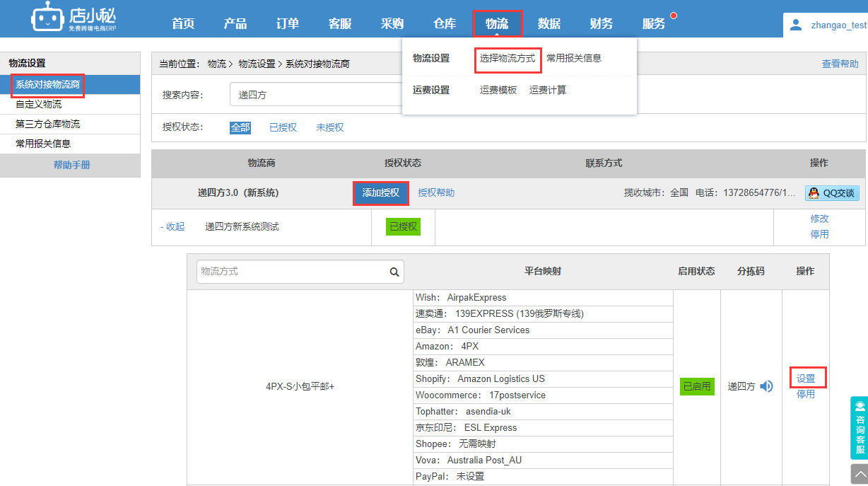Click 停用 for 递四方新系统测试

pos(819,234)
